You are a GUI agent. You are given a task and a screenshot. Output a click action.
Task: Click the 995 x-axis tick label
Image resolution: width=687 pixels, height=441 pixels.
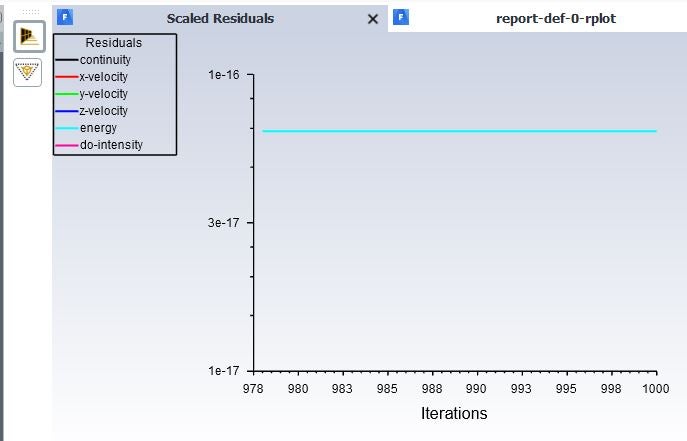click(x=566, y=389)
